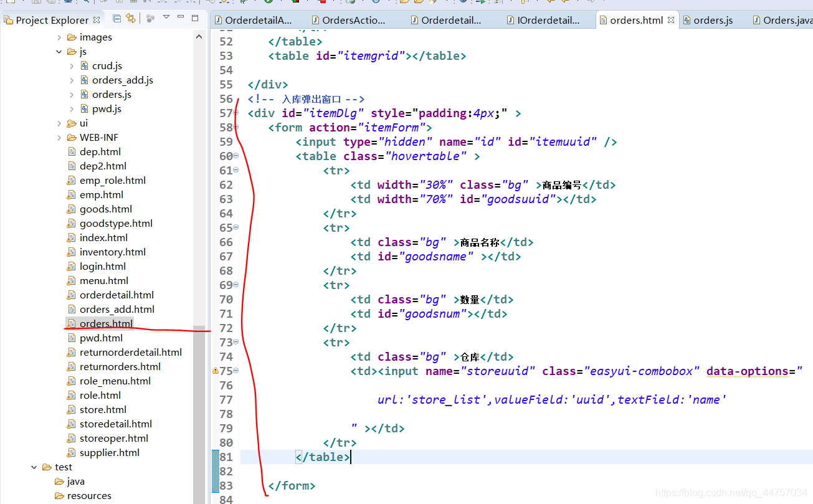Click the pwd.html file icon
This screenshot has width=813, height=504.
[72, 338]
